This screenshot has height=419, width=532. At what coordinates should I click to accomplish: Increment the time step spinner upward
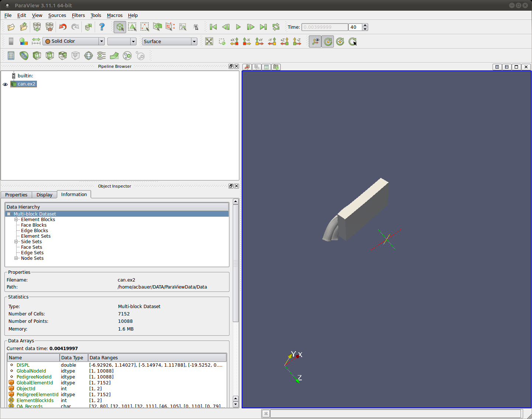tap(365, 25)
